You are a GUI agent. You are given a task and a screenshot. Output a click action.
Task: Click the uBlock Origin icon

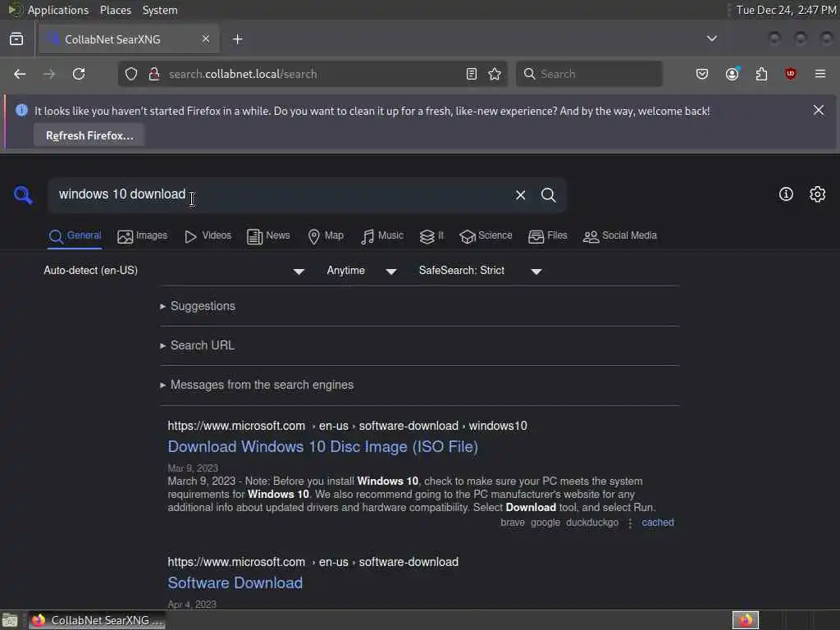pos(790,74)
